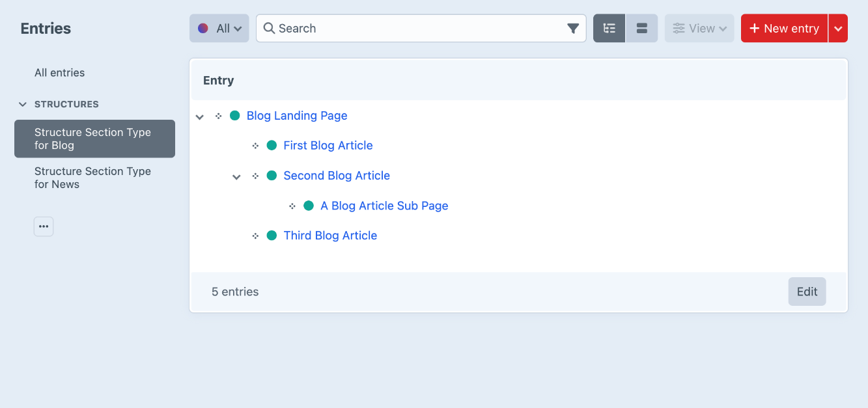
Task: Select Structure Section Type for News
Action: coord(92,178)
